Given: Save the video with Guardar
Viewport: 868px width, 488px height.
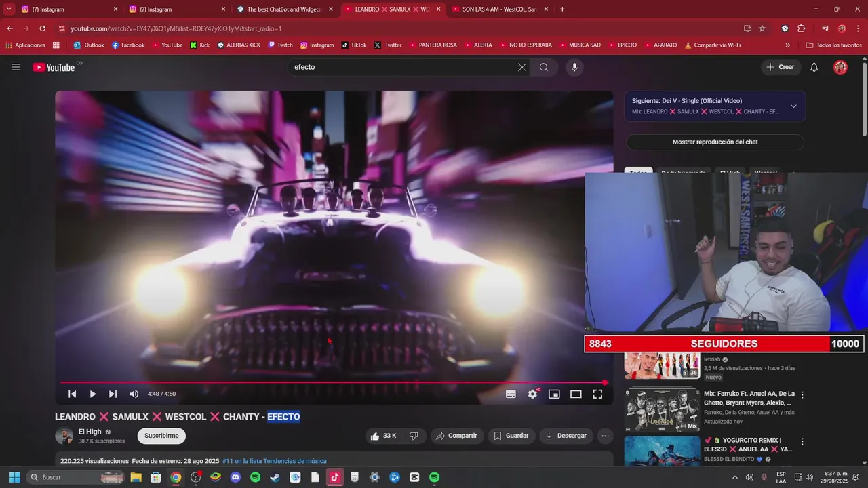Looking at the screenshot, I should [511, 436].
